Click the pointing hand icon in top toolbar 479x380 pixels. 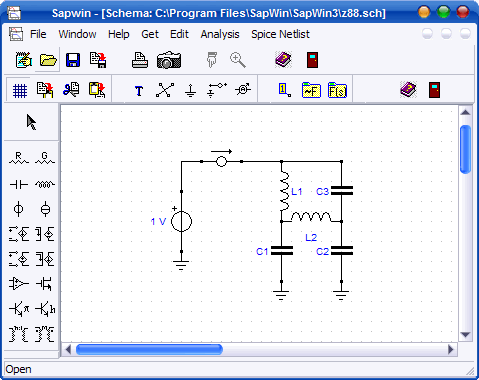click(x=212, y=60)
